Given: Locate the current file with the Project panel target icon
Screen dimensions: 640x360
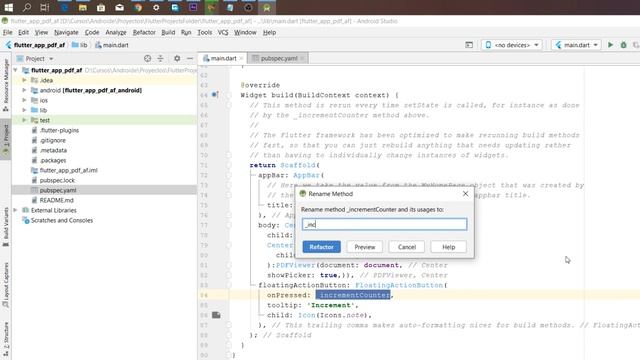Looking at the screenshot, I should tap(147, 58).
